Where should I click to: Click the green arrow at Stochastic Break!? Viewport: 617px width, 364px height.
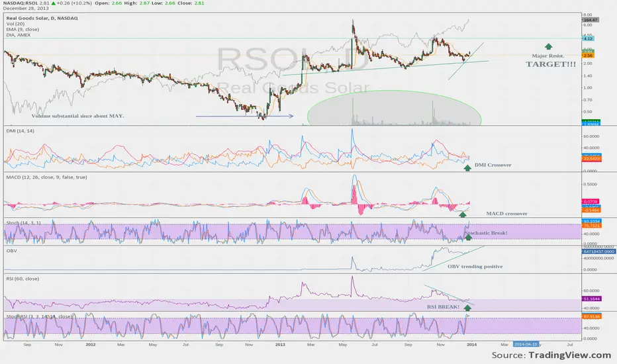click(x=468, y=238)
